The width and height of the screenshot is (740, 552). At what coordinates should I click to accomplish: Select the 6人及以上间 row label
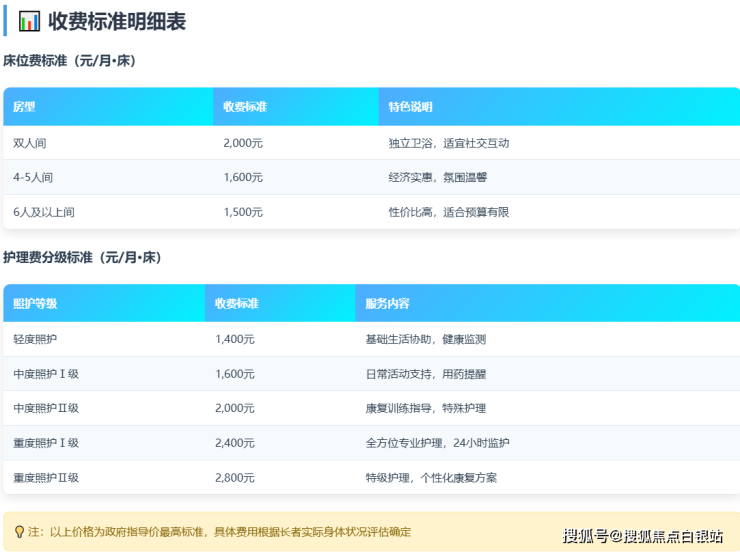pos(44,212)
